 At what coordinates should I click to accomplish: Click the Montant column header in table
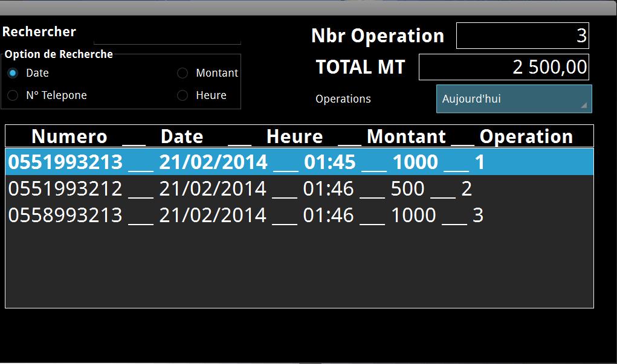click(406, 136)
